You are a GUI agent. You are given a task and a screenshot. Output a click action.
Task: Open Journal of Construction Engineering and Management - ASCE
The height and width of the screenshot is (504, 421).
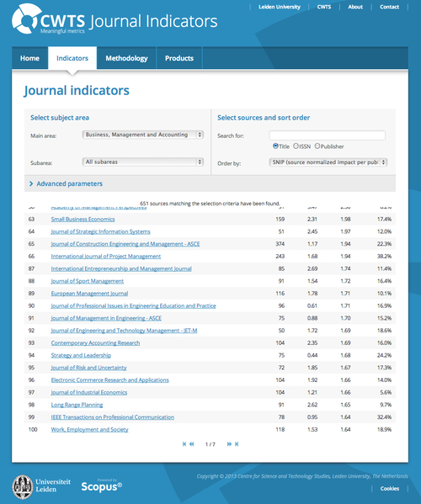point(125,244)
